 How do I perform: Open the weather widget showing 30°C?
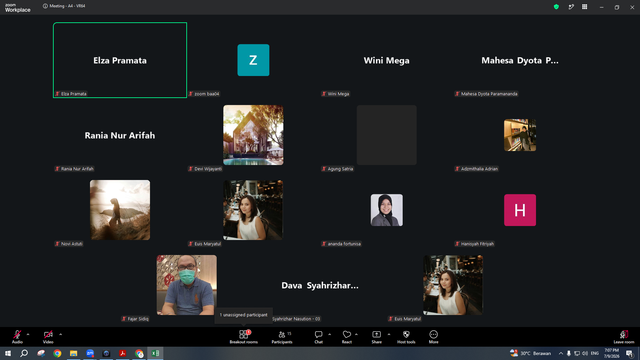[x=531, y=353]
